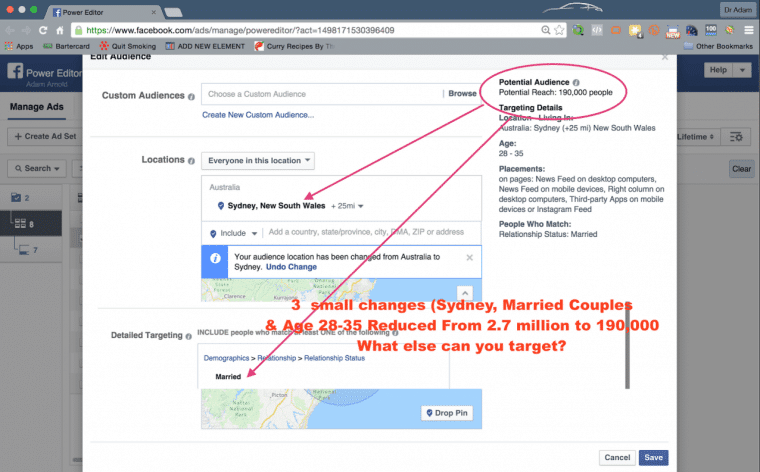
Task: Close the Power Editor browser tab
Action: click(x=154, y=12)
